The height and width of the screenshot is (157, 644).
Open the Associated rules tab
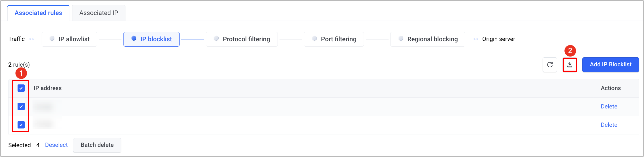[38, 13]
